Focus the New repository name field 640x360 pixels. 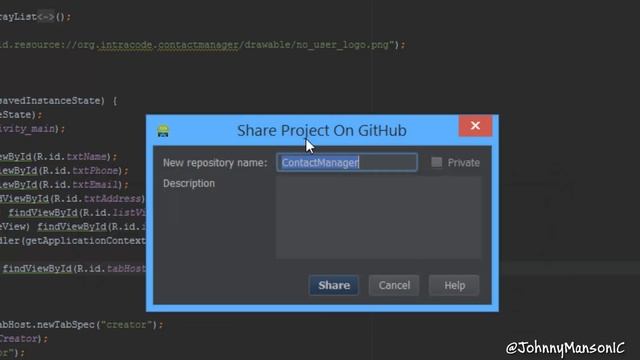click(347, 162)
